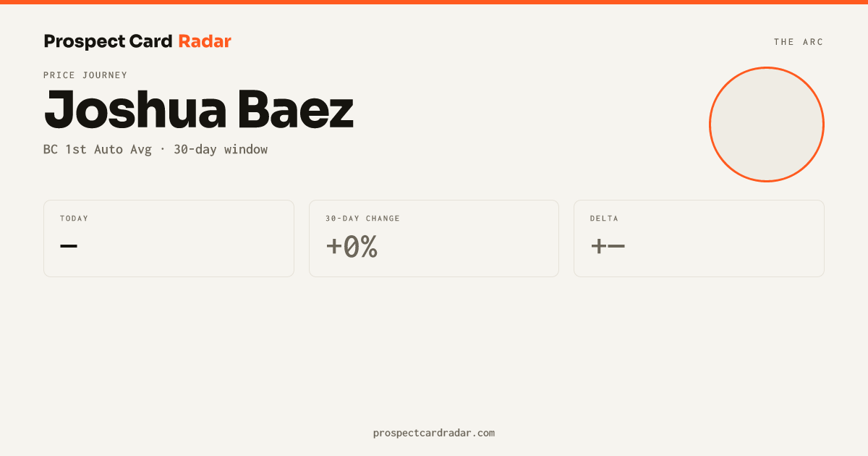
Task: Click the first name Joshua in the heading
Action: point(136,110)
